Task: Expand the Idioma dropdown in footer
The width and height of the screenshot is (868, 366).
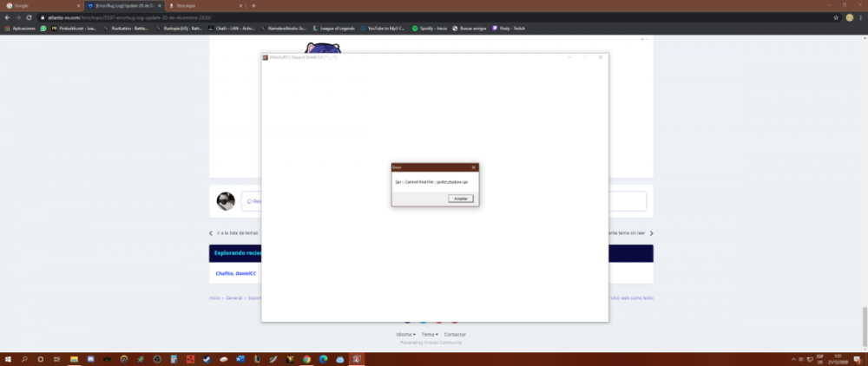Action: pyautogui.click(x=405, y=334)
